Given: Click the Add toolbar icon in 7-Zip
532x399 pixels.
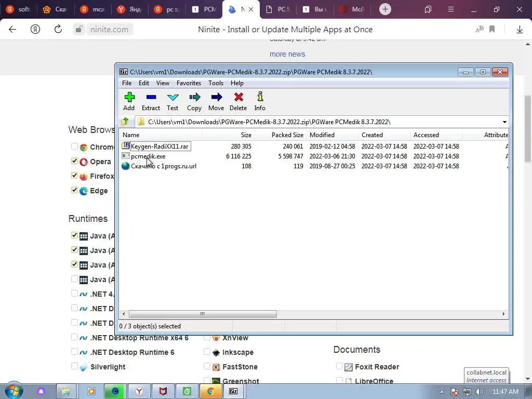Looking at the screenshot, I should point(129,101).
